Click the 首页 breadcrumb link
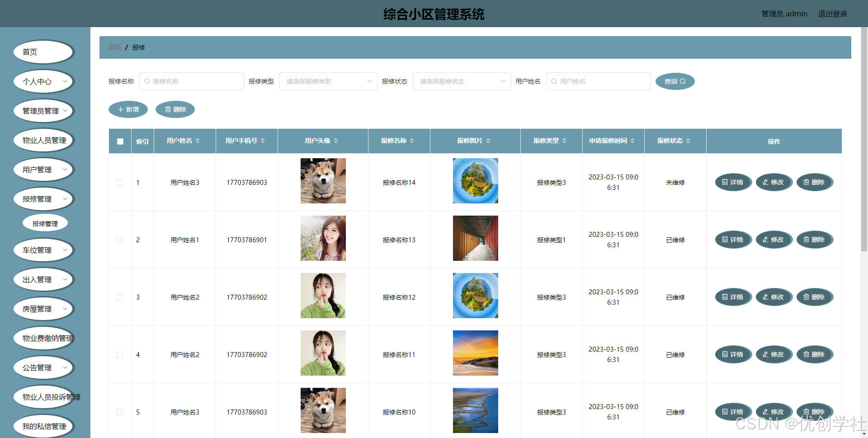Image resolution: width=868 pixels, height=438 pixels. [115, 47]
